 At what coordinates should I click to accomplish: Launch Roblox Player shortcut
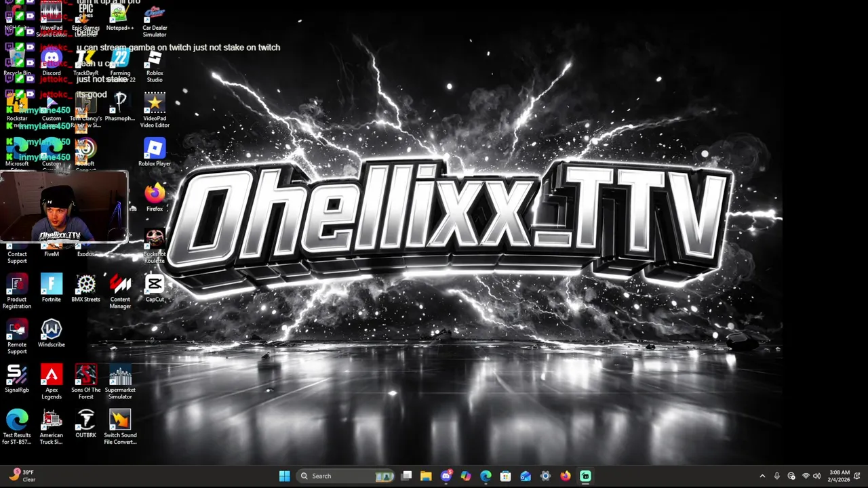pyautogui.click(x=155, y=152)
